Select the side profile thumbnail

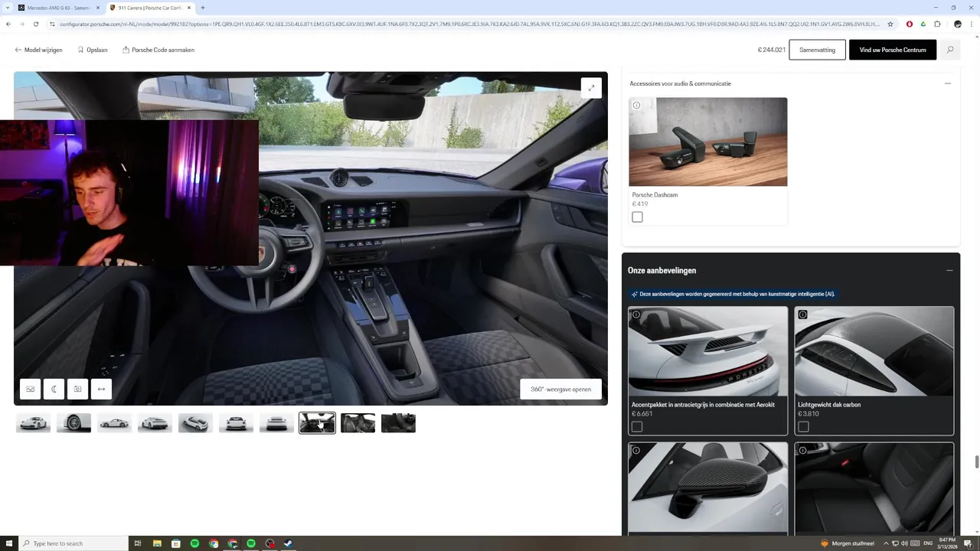click(114, 422)
